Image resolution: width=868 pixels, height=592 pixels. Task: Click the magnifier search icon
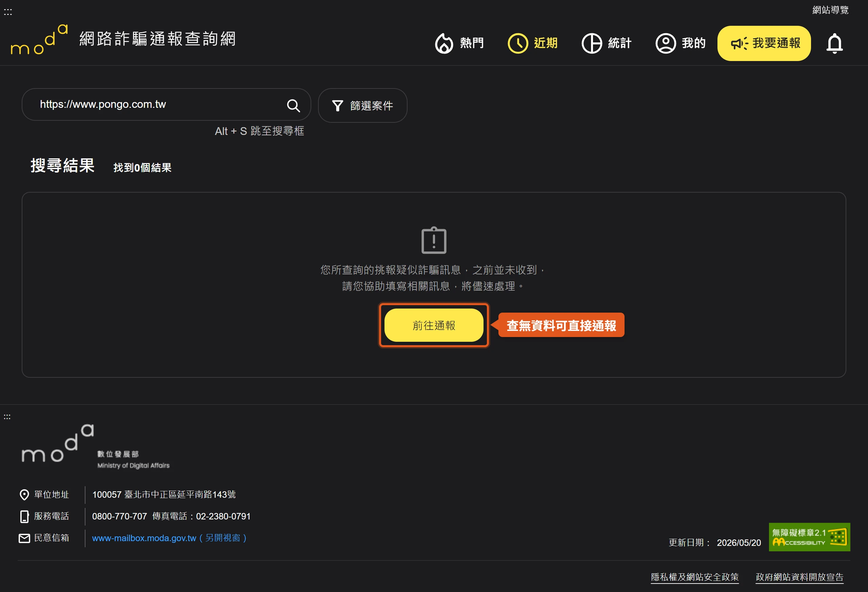[x=293, y=106]
